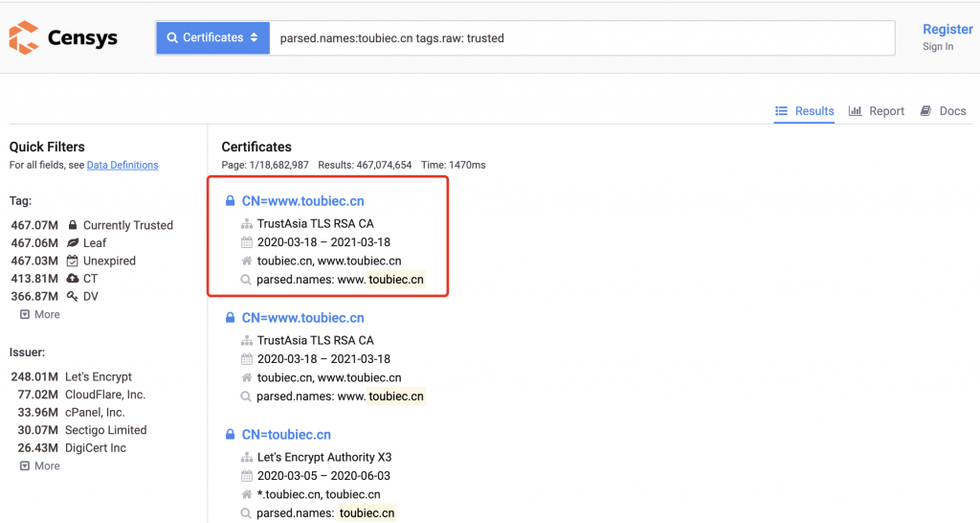Viewport: 980px width, 523px height.
Task: Click the Sign In link
Action: (937, 46)
